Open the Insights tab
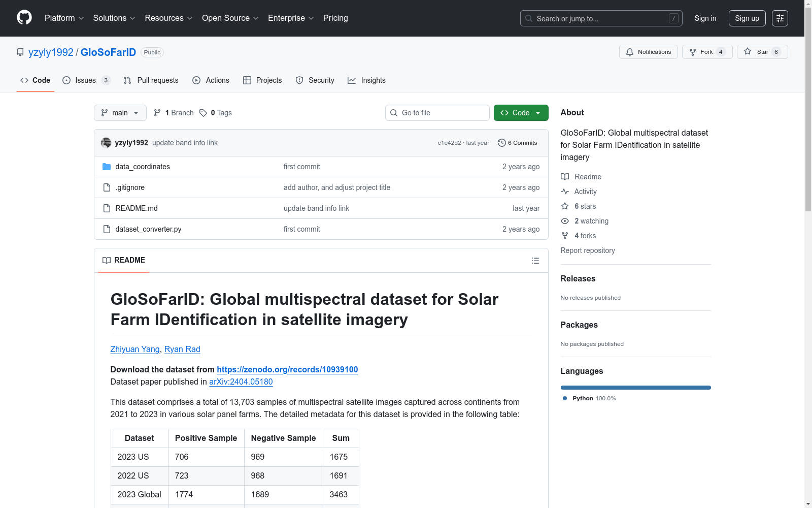Image resolution: width=812 pixels, height=508 pixels. (366, 80)
